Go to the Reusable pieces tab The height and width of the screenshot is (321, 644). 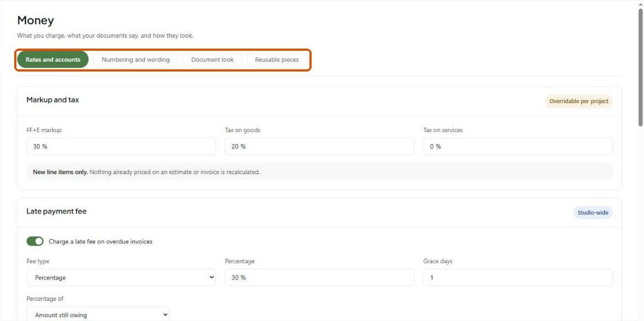pyautogui.click(x=277, y=60)
